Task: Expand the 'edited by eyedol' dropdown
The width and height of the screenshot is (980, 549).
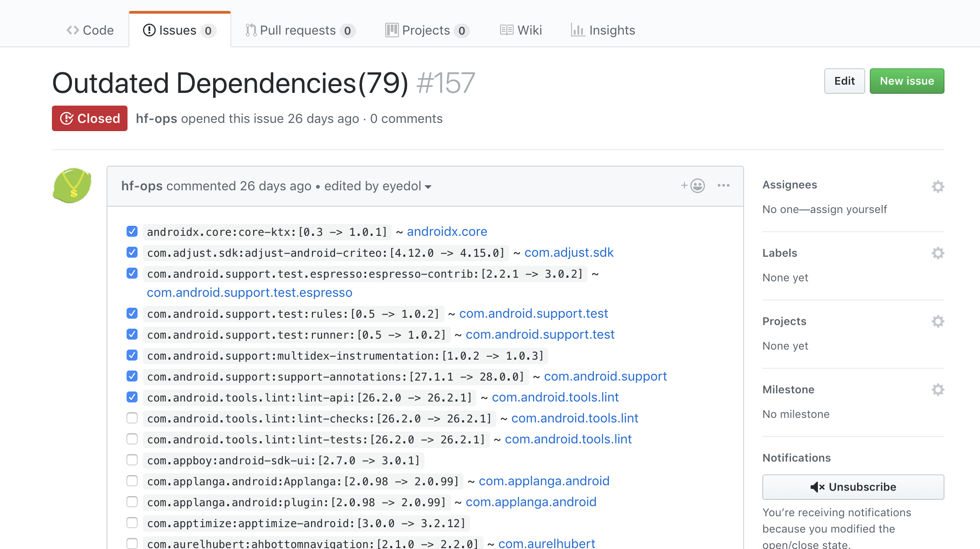Action: [378, 186]
